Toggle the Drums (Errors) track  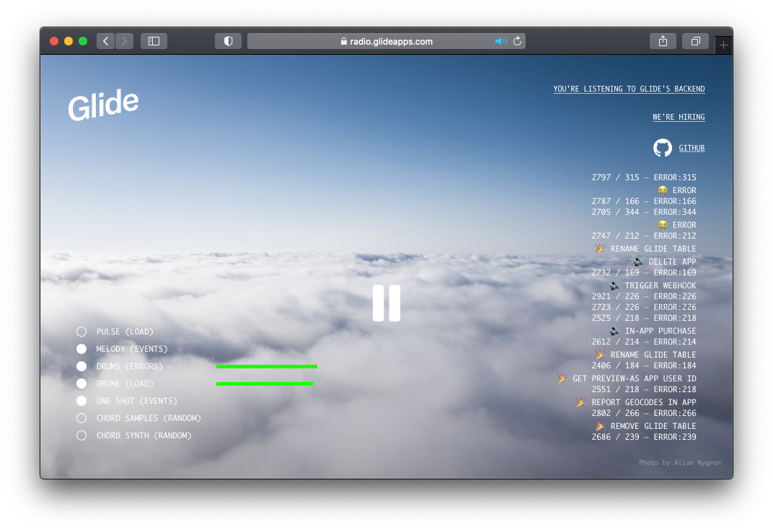81,366
